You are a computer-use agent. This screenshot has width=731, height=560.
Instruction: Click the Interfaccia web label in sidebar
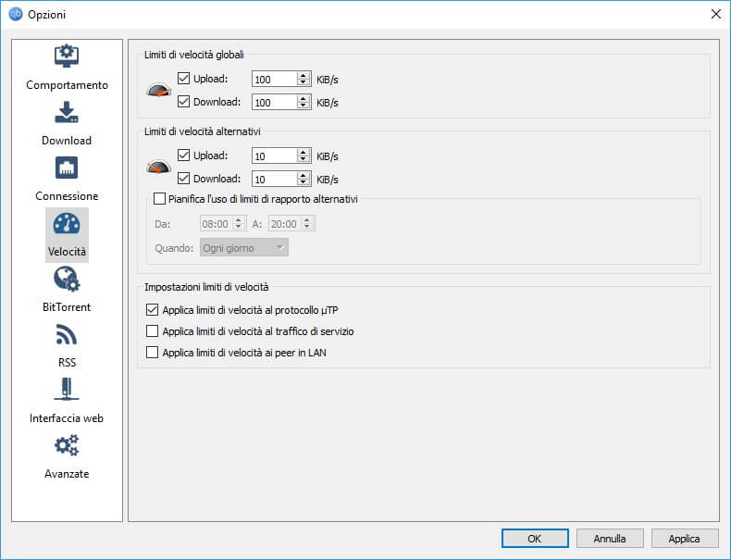(x=67, y=417)
